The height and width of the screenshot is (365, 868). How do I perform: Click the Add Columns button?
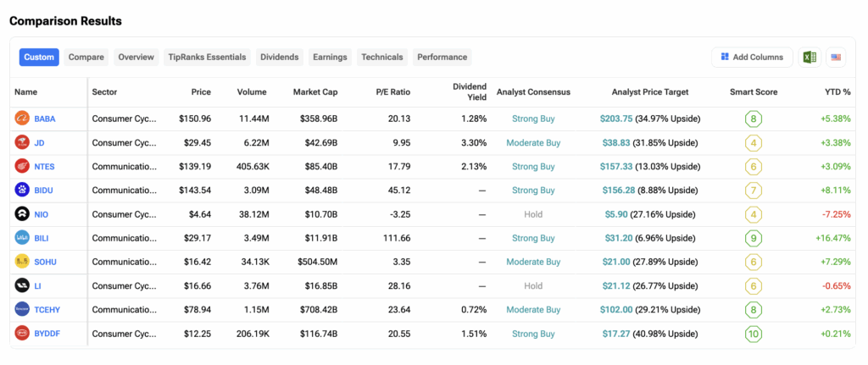click(x=752, y=57)
